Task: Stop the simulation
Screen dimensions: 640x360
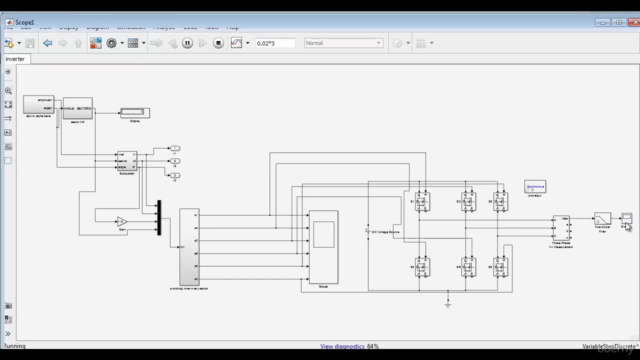Action: 218,43
